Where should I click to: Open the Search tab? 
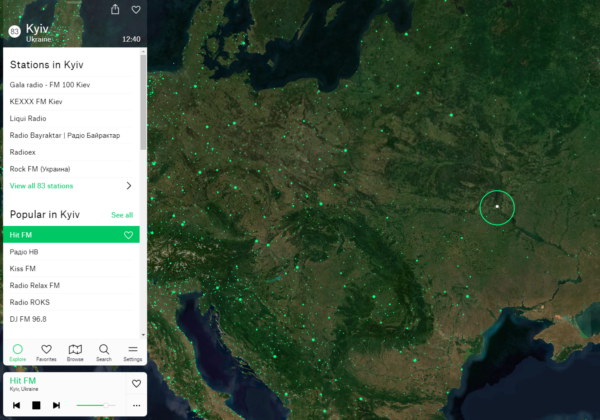(104, 352)
